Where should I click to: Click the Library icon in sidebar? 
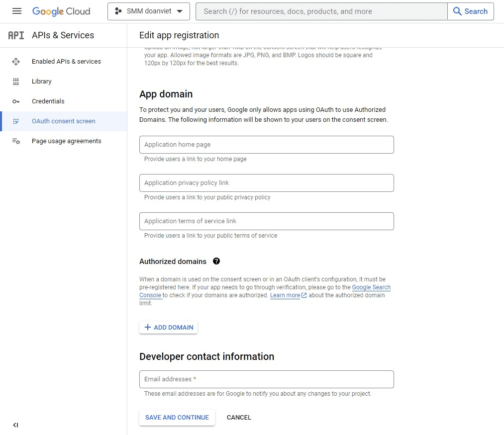[16, 82]
